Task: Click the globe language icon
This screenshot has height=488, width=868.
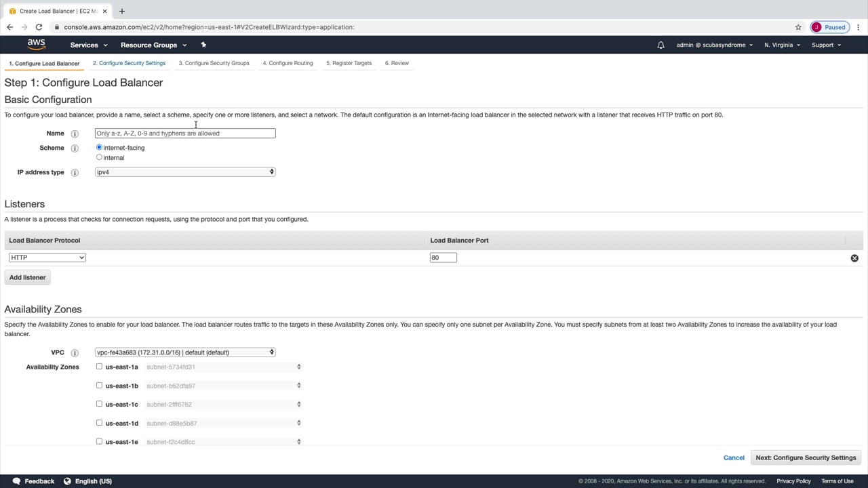Action: pyautogui.click(x=67, y=481)
